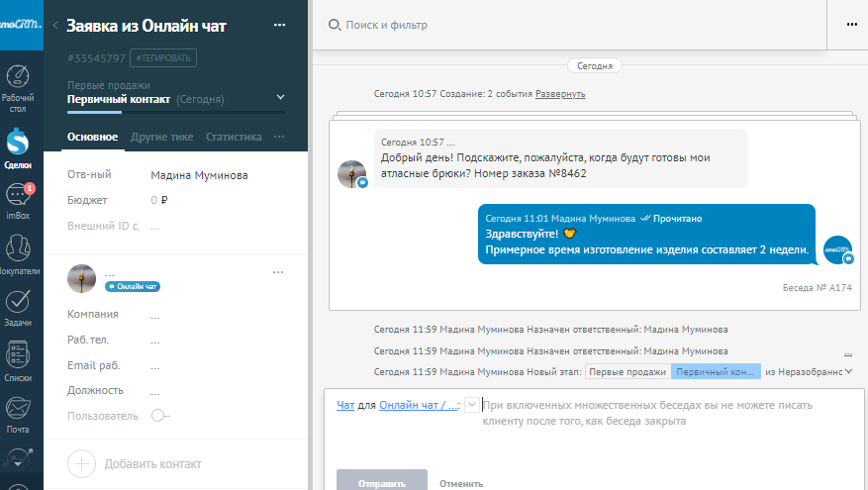Toggle the Пользователь switch
The width and height of the screenshot is (868, 490).
click(159, 416)
